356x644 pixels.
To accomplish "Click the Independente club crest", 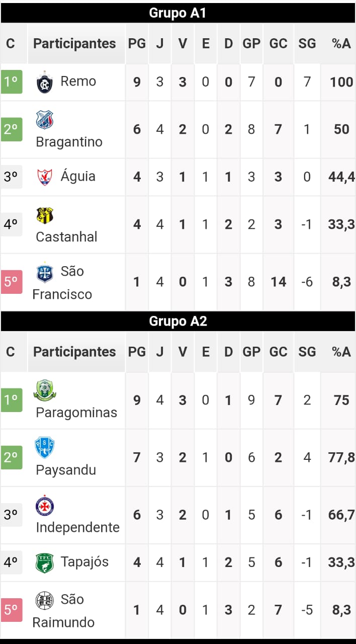I will [45, 505].
